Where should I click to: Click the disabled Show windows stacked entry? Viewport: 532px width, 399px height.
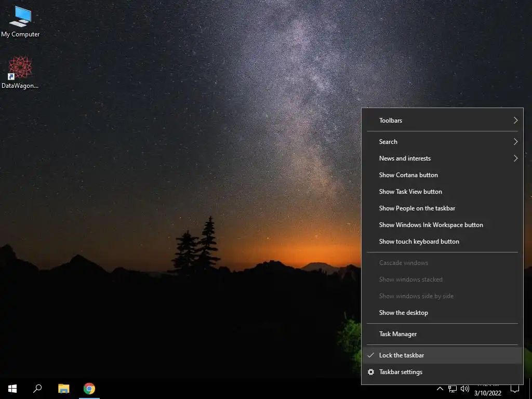pos(443,280)
